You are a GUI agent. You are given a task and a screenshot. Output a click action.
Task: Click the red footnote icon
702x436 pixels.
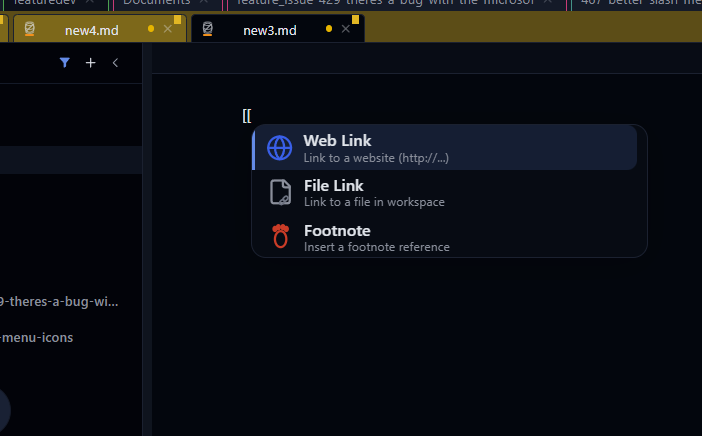(281, 236)
